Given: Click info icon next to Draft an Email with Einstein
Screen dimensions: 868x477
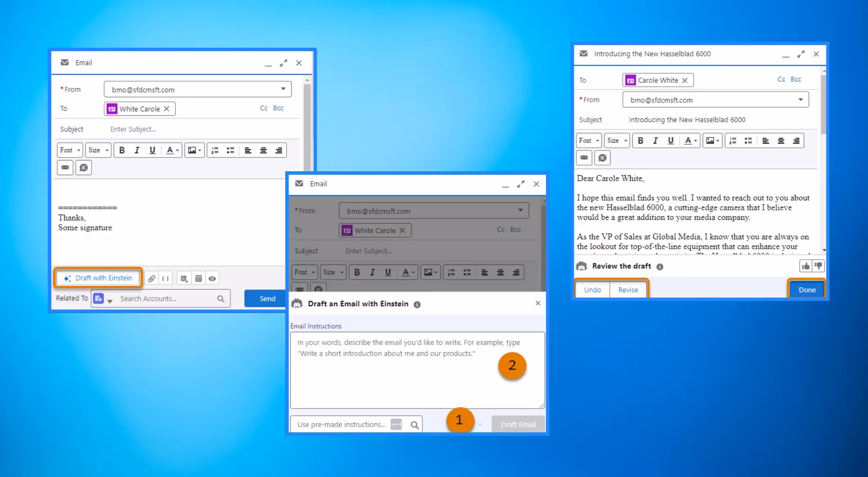Looking at the screenshot, I should [x=417, y=304].
